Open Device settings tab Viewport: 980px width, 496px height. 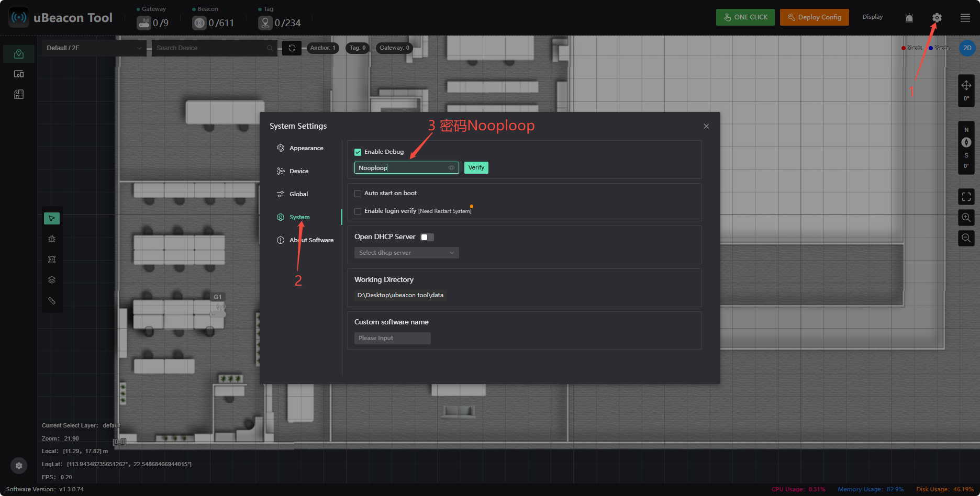click(293, 171)
